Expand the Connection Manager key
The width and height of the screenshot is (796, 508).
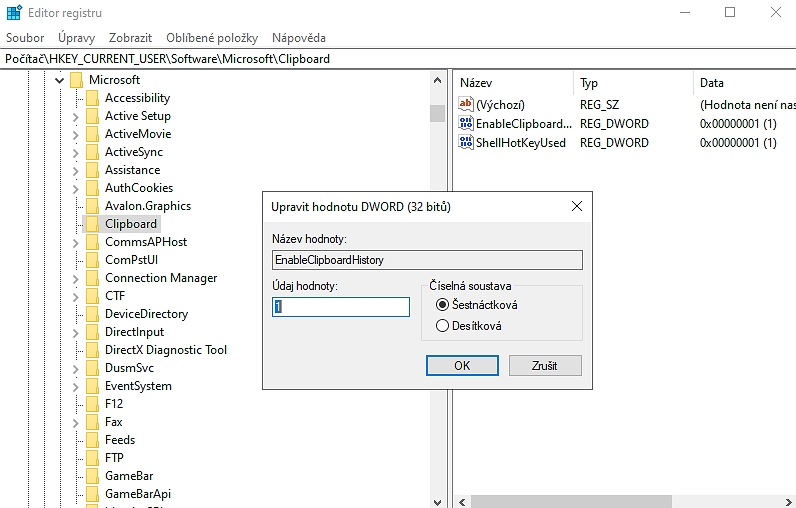(x=76, y=279)
